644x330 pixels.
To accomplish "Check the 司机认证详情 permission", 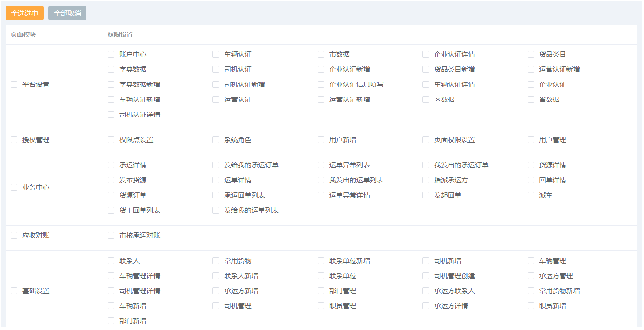I will click(x=111, y=115).
